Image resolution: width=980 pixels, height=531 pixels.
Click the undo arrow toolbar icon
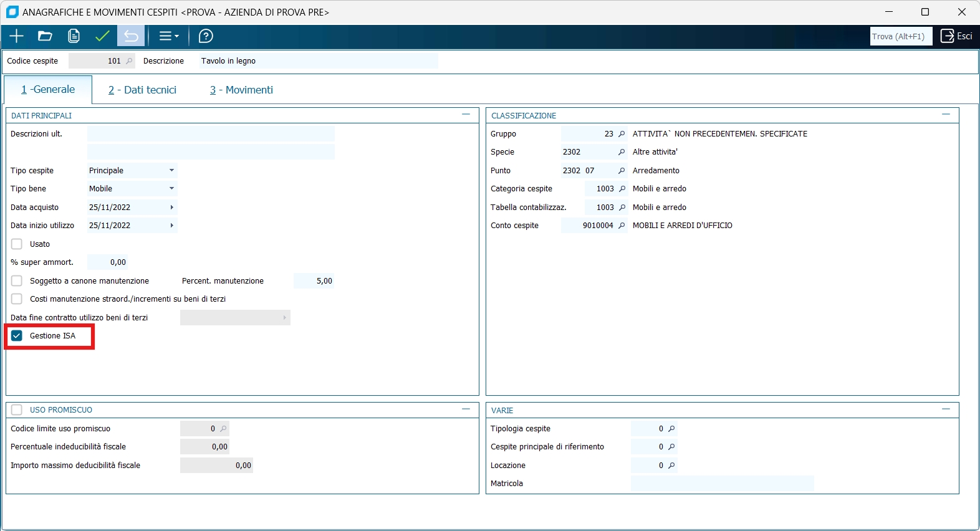131,36
